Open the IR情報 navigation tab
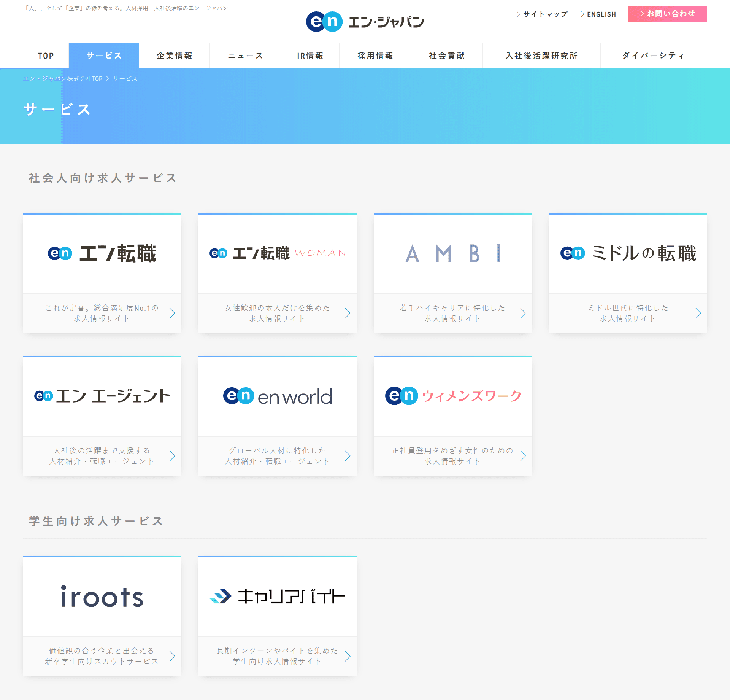Image resolution: width=730 pixels, height=700 pixels. [310, 56]
